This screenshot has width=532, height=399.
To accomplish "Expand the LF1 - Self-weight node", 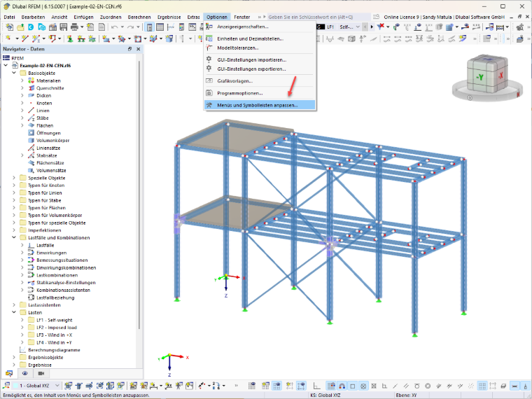I will tap(22, 320).
